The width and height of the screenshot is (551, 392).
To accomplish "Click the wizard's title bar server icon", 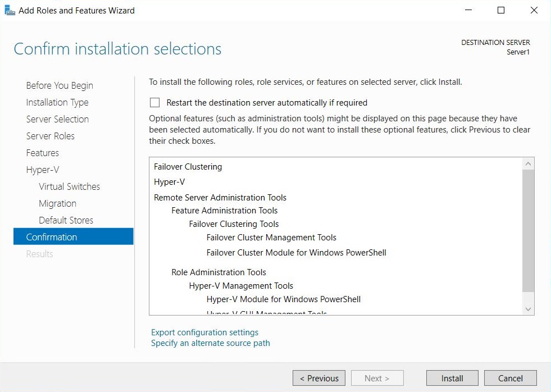I will click(x=10, y=10).
